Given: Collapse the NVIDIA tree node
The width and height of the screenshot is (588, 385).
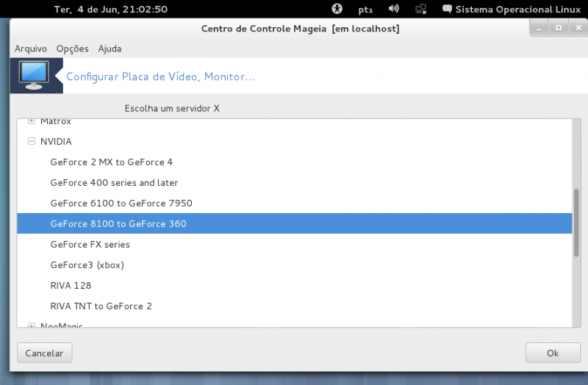Looking at the screenshot, I should click(x=32, y=141).
